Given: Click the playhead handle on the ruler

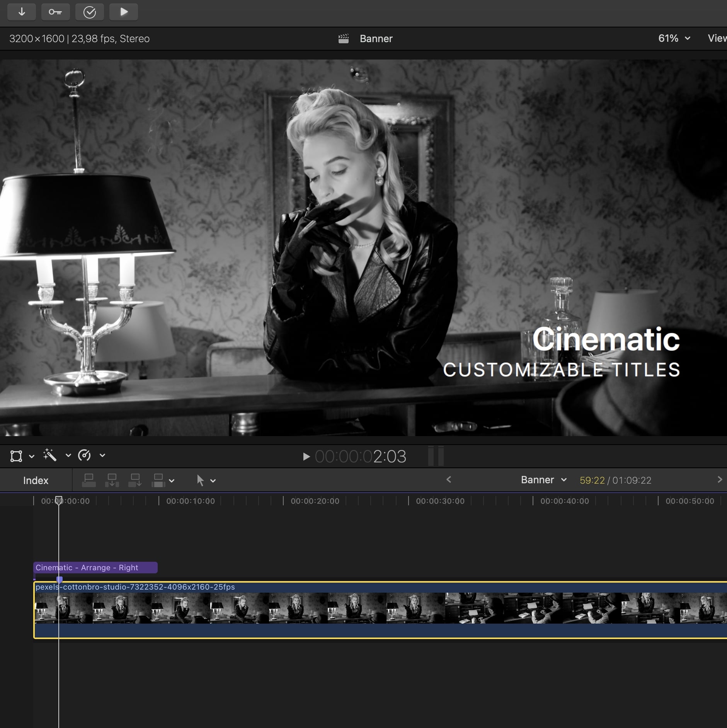Looking at the screenshot, I should (x=59, y=500).
